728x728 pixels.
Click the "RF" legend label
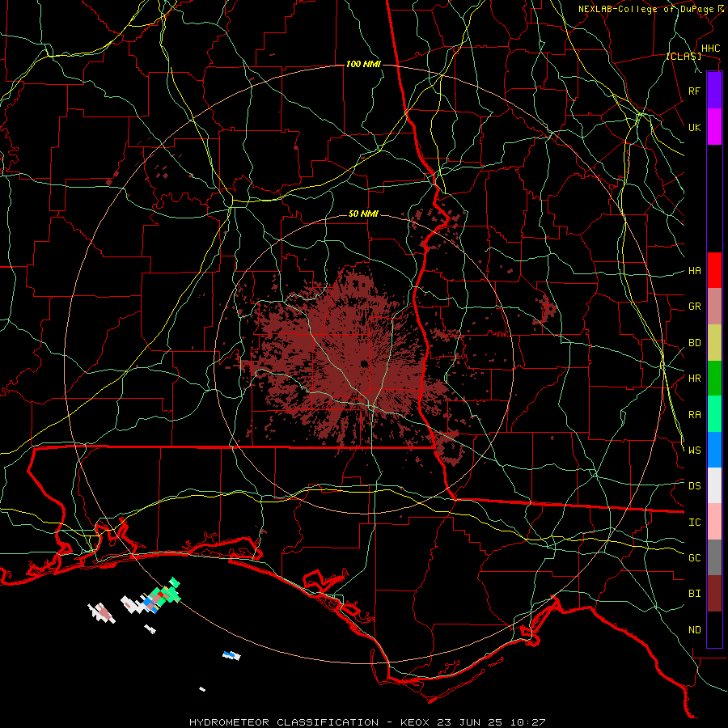click(x=694, y=91)
